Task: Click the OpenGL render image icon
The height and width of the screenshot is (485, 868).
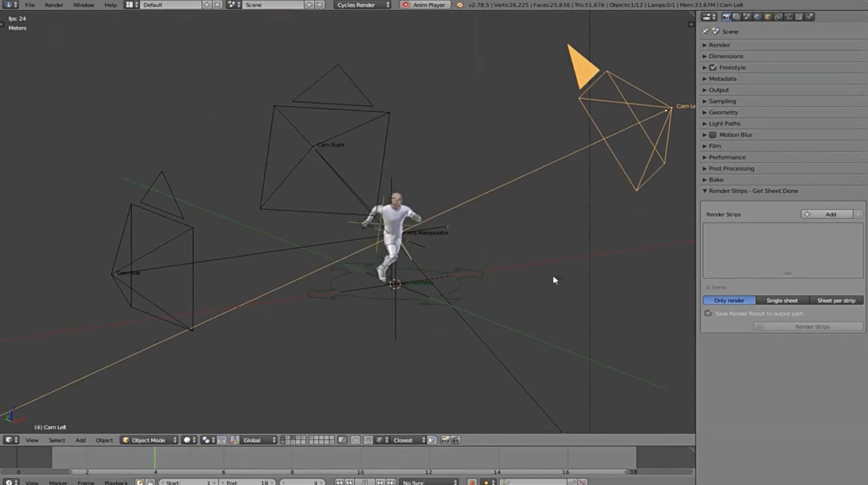Action: point(445,440)
